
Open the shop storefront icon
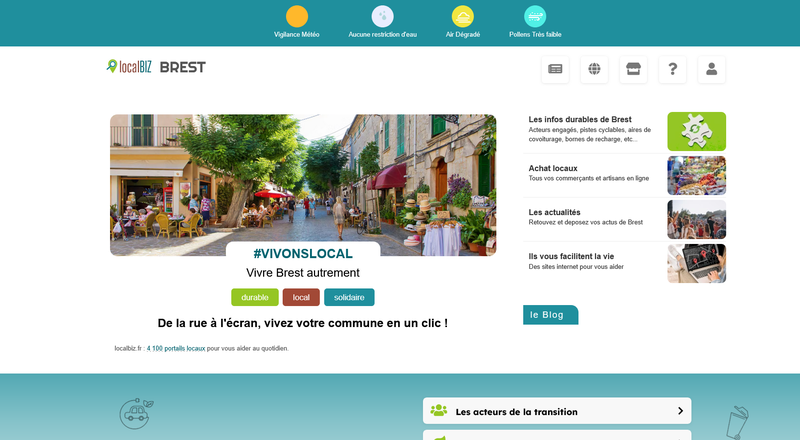click(633, 69)
